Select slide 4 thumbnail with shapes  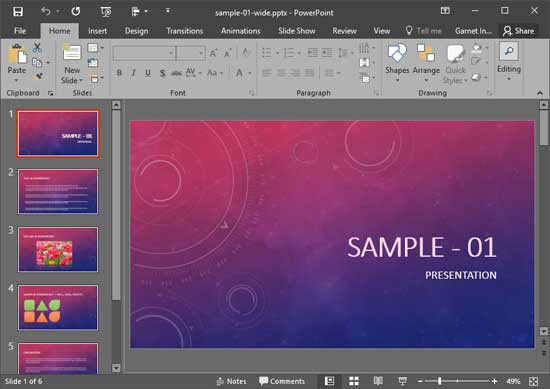point(58,308)
